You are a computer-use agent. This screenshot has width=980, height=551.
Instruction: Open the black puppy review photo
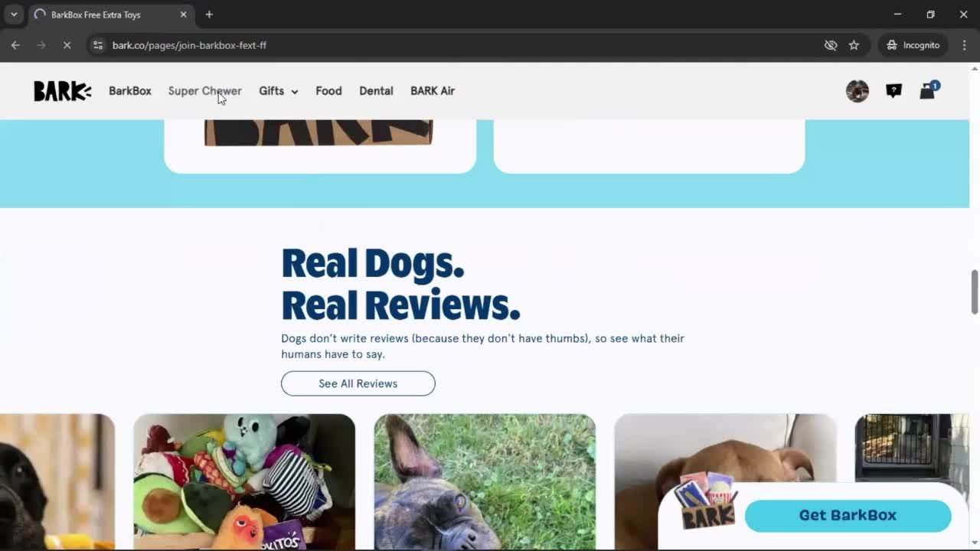[x=57, y=482]
